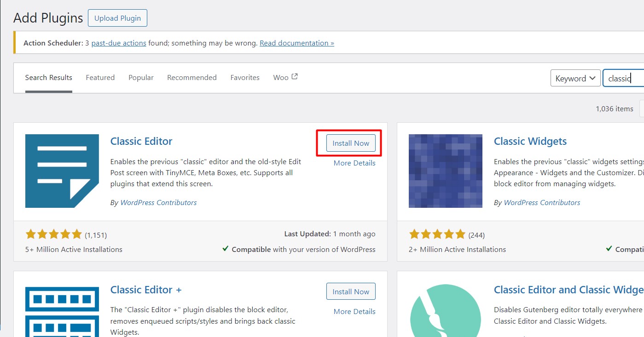Open WordPress Contributors link under Classic Editor
Screen dimensions: 644x337
[x=158, y=202]
